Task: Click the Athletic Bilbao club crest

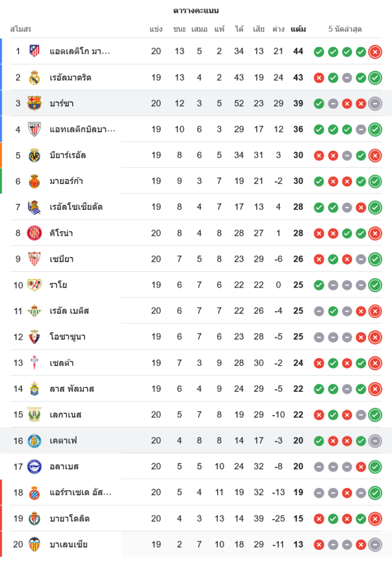Action: [34, 129]
